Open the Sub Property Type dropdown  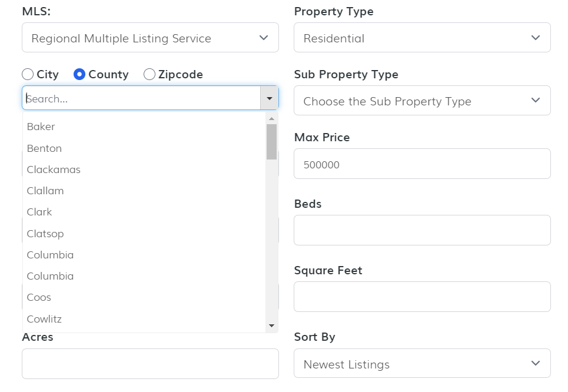422,101
